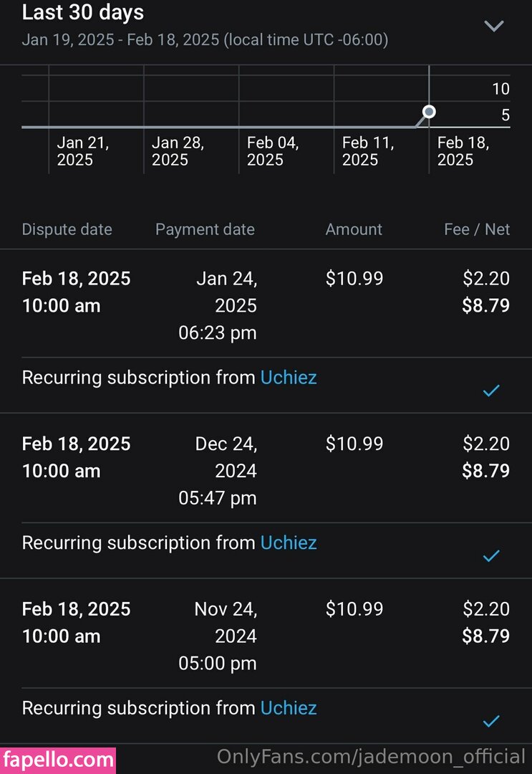Viewport: 532px width, 774px height.
Task: Click the Last 30 days heading
Action: coord(83,12)
